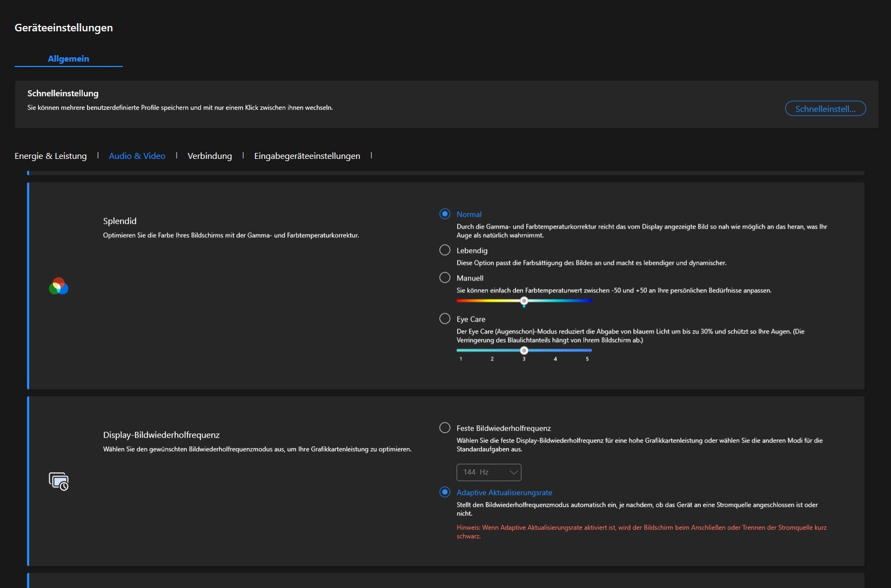
Task: Open the 144 Hz refresh rate dropdown
Action: point(488,472)
